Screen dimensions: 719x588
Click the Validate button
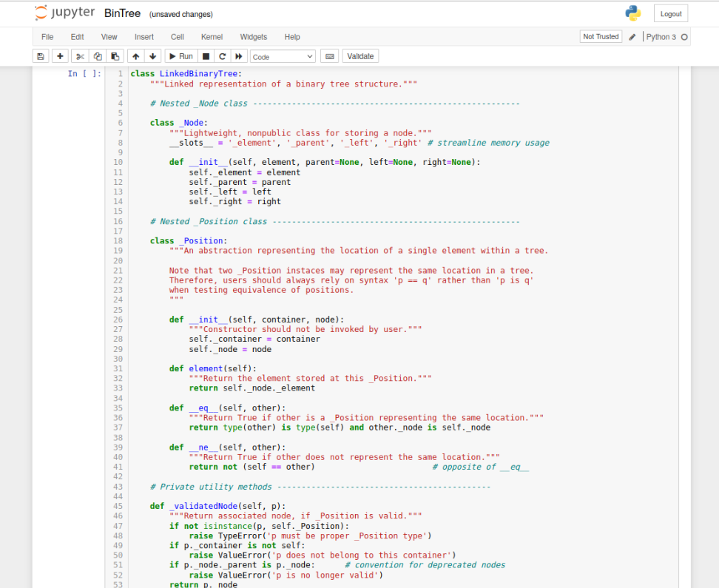tap(360, 56)
